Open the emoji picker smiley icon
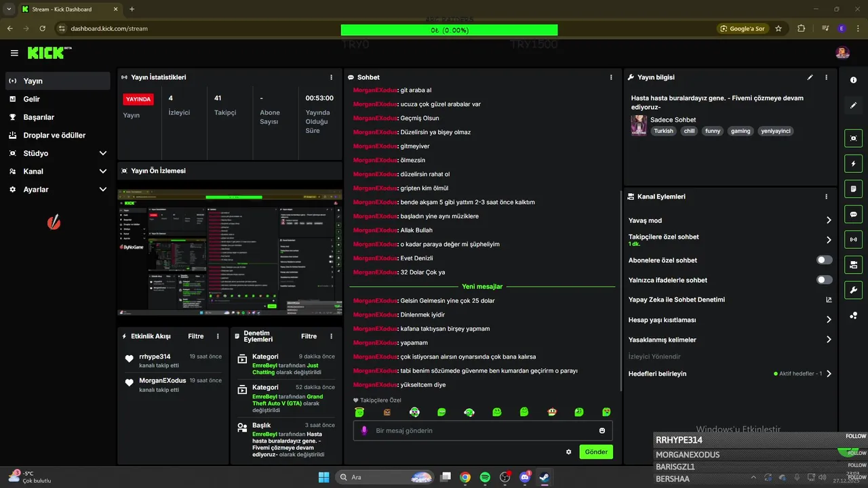Screen dimensions: 868x488 [x=602, y=430]
